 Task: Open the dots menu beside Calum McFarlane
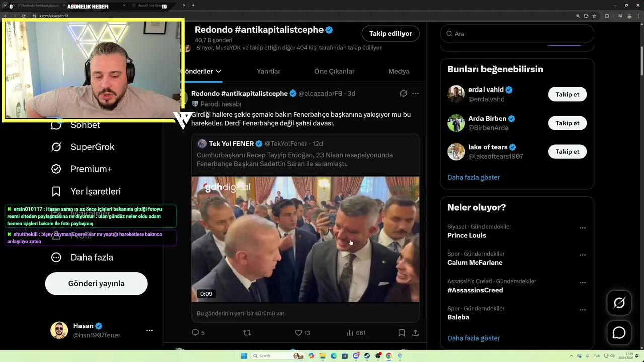(x=582, y=255)
